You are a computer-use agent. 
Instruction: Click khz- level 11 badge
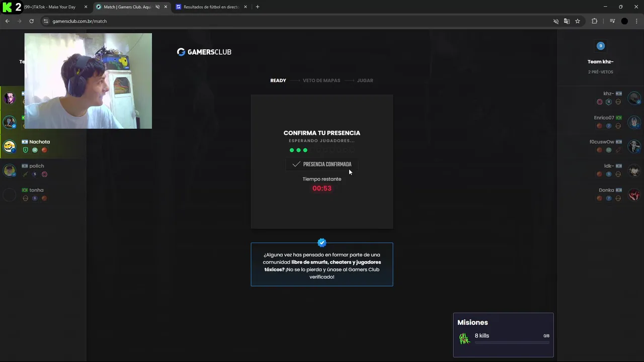609,102
